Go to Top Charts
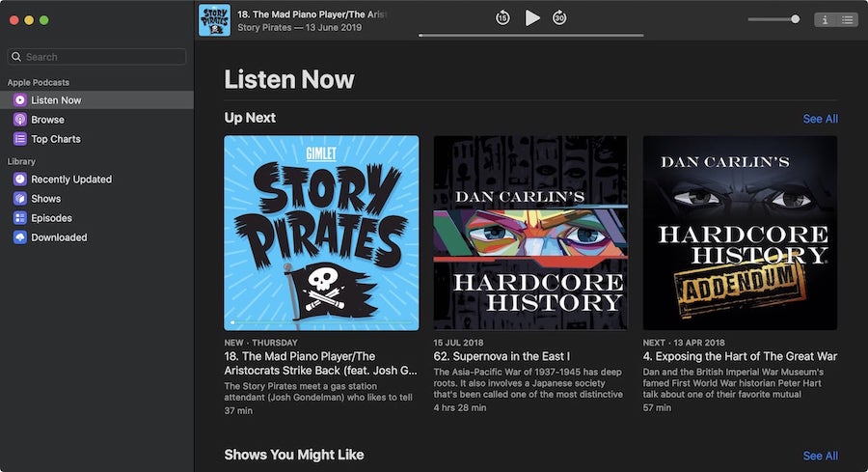The image size is (868, 472). click(x=96, y=139)
